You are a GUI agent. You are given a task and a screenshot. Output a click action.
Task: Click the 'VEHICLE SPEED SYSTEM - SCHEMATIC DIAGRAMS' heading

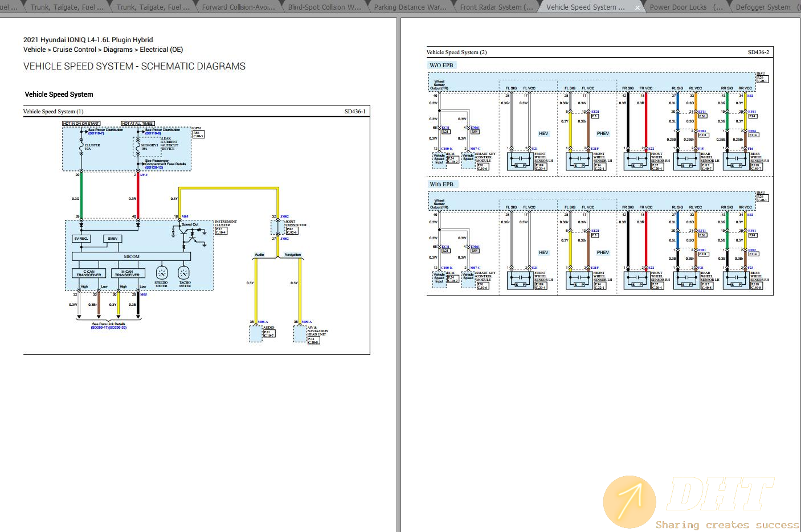pyautogui.click(x=134, y=66)
